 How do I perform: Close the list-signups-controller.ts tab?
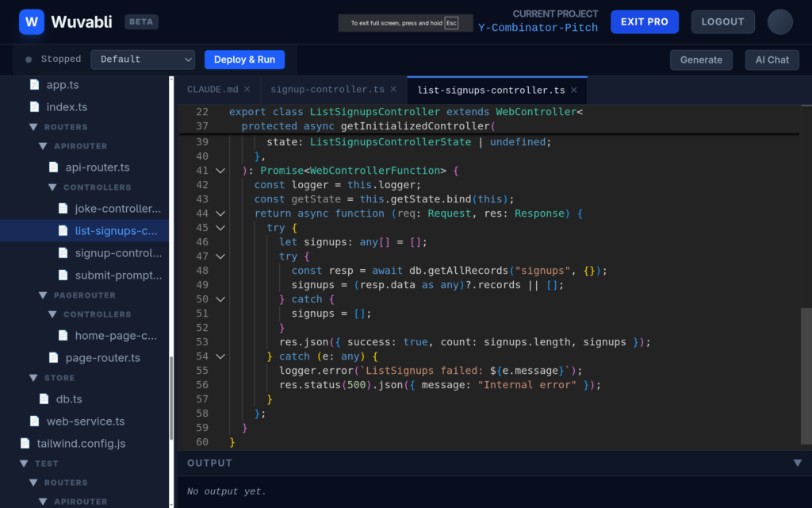[x=574, y=90]
